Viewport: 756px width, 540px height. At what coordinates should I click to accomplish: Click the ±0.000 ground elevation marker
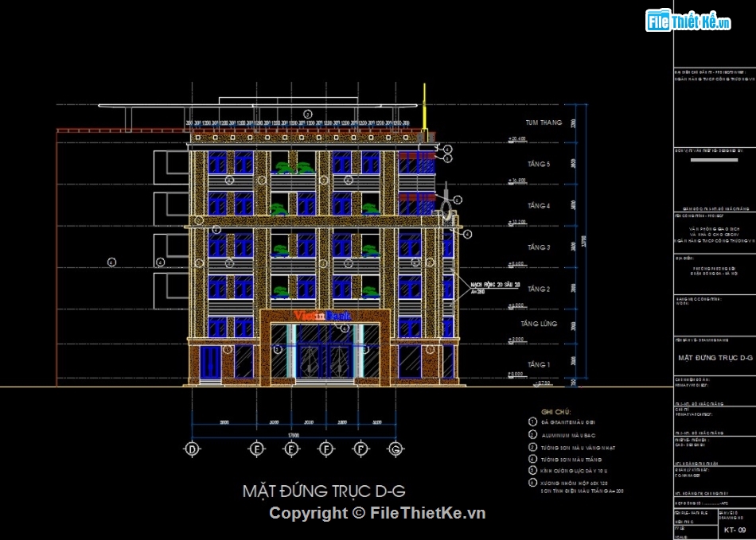516,374
